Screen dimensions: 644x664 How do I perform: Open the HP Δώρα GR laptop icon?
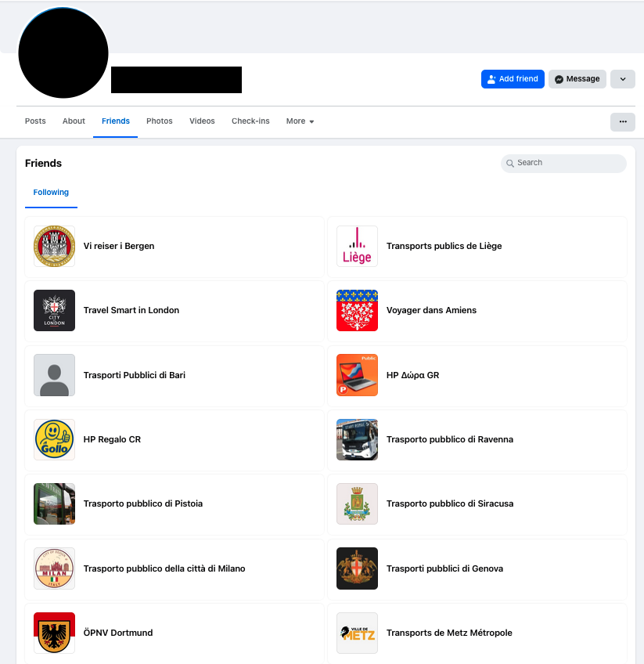(357, 374)
